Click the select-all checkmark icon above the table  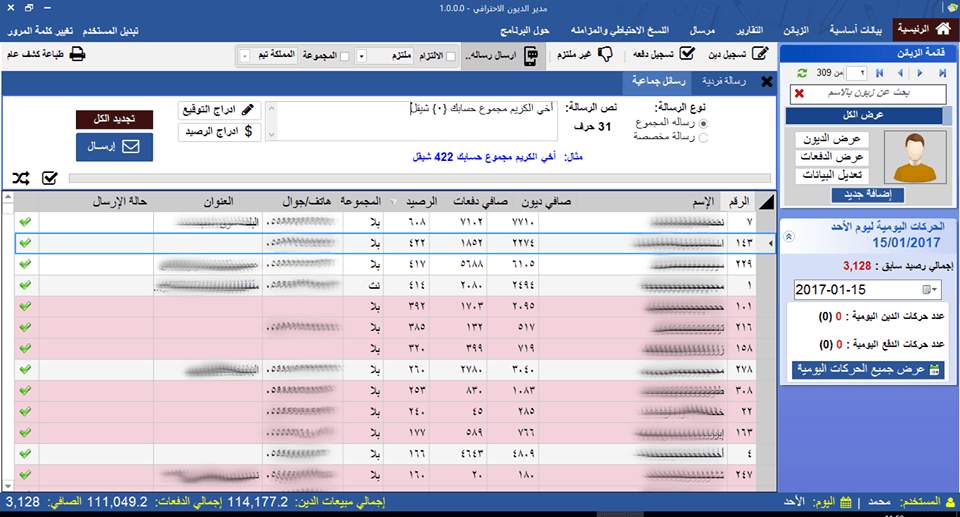[50, 178]
